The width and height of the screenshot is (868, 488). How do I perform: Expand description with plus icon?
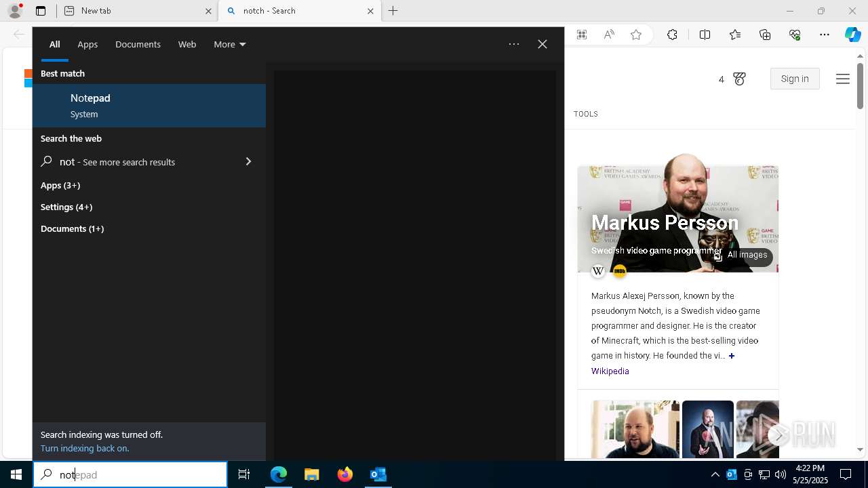[x=732, y=355]
